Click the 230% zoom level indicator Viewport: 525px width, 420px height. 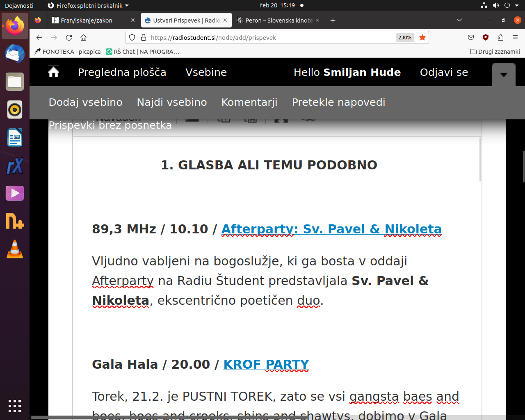(405, 38)
